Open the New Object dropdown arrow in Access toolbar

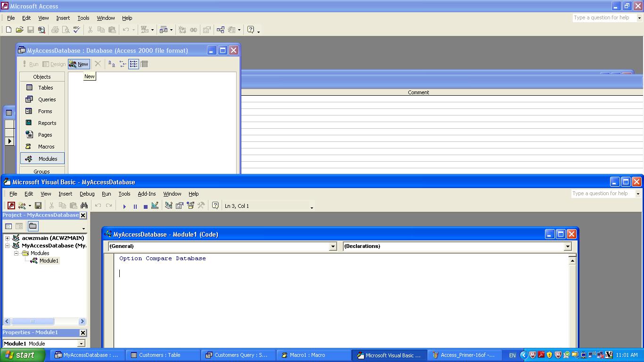tap(171, 30)
